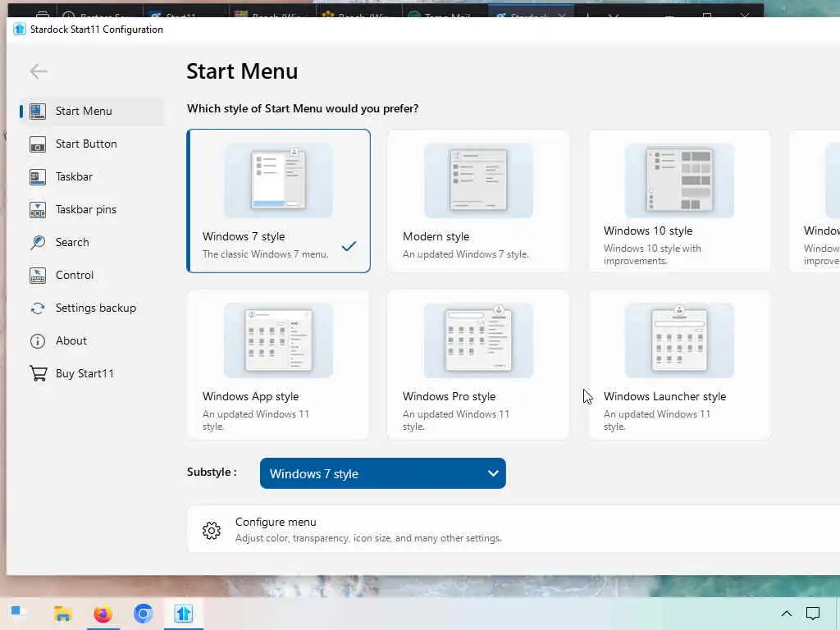Click the 'Which style of Start Menu' question text

(x=303, y=109)
